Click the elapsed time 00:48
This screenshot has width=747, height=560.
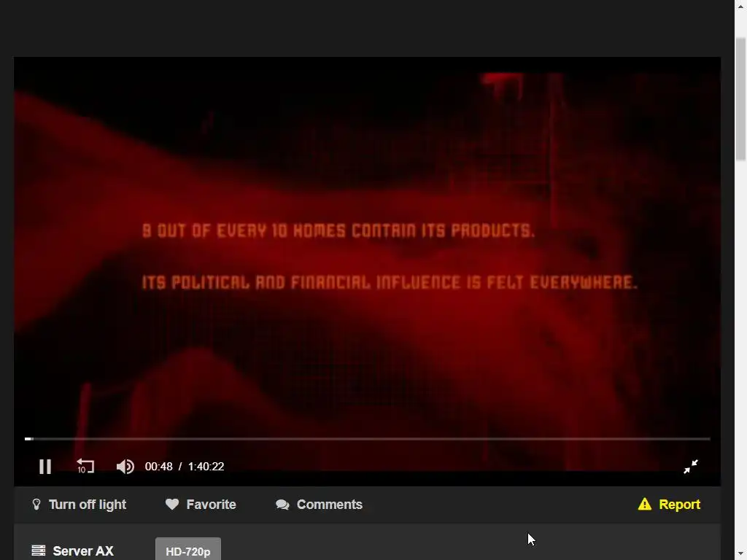pos(158,467)
